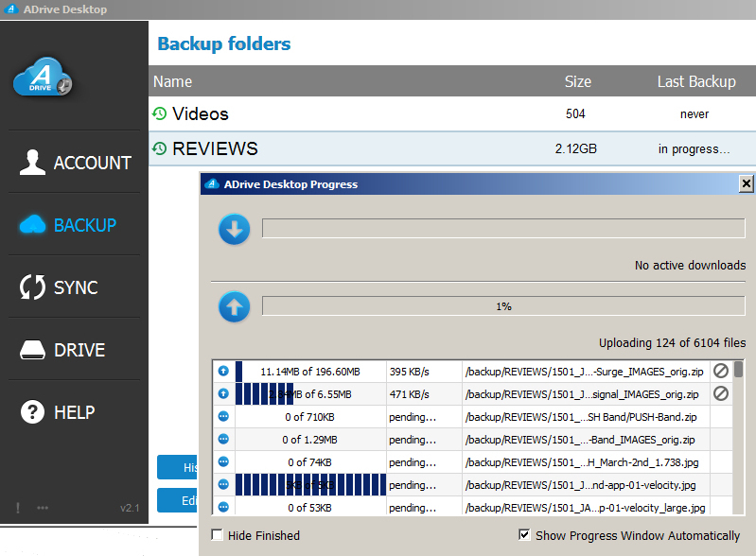Viewport: 756px width, 556px height.
Task: Open the ACCOUNT section
Action: pyautogui.click(x=75, y=163)
